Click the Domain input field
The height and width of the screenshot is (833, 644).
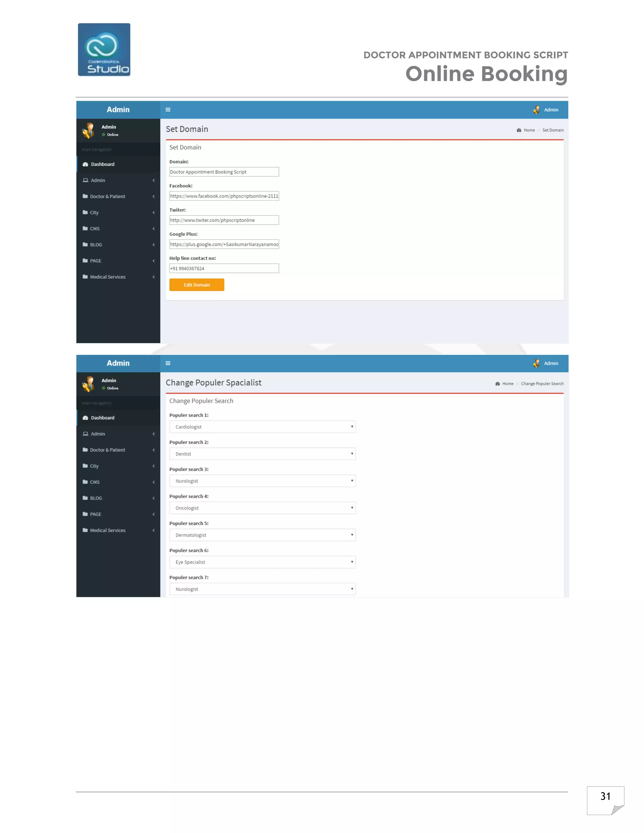pos(224,172)
